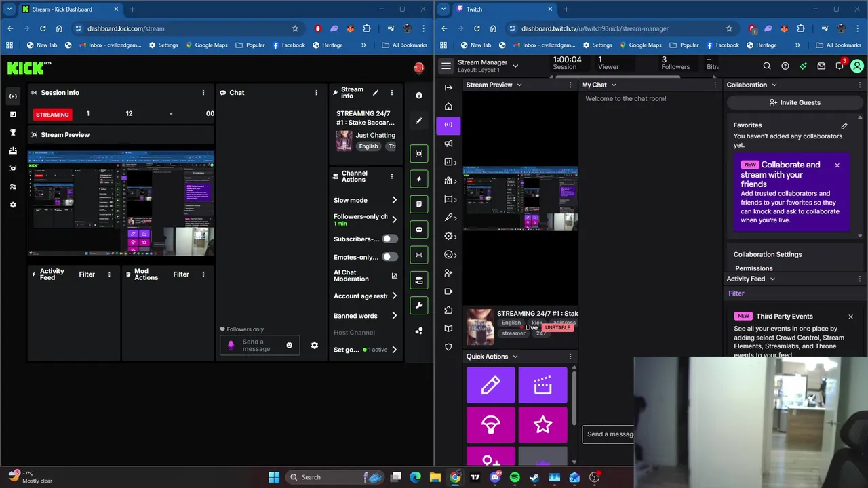The height and width of the screenshot is (488, 868).
Task: Open Stream Preview panel dropdown in Twitch
Action: (519, 85)
